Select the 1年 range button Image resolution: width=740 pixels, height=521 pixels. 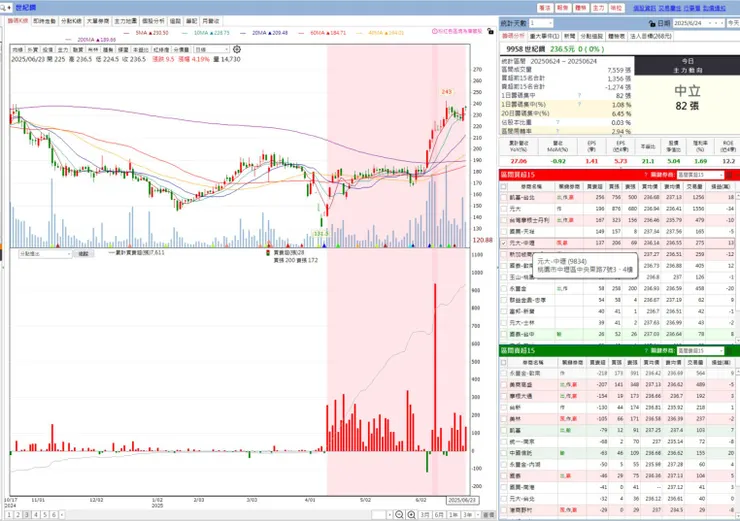click(454, 515)
